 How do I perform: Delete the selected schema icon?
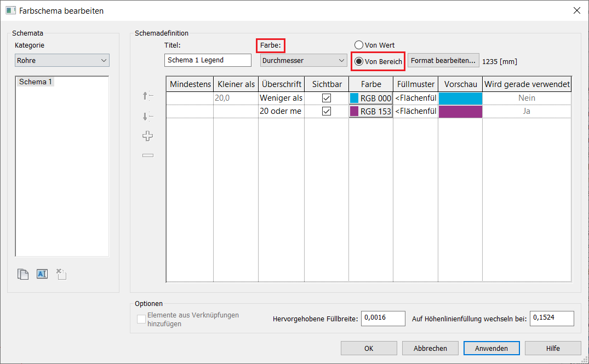click(x=61, y=274)
